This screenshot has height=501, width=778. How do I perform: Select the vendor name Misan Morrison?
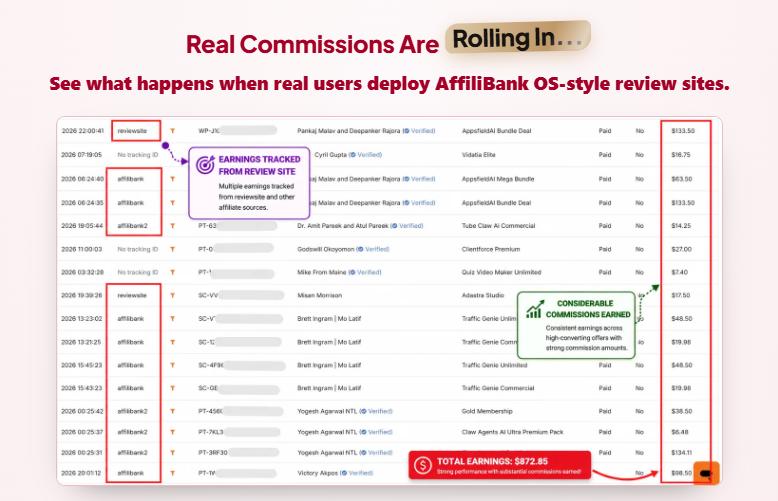point(320,296)
